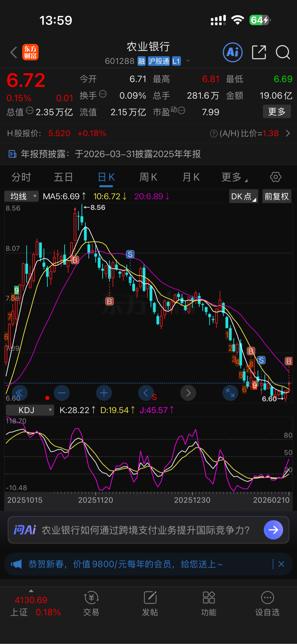
Task: Tap question icon beside (A/H)比价
Action: (x=213, y=133)
